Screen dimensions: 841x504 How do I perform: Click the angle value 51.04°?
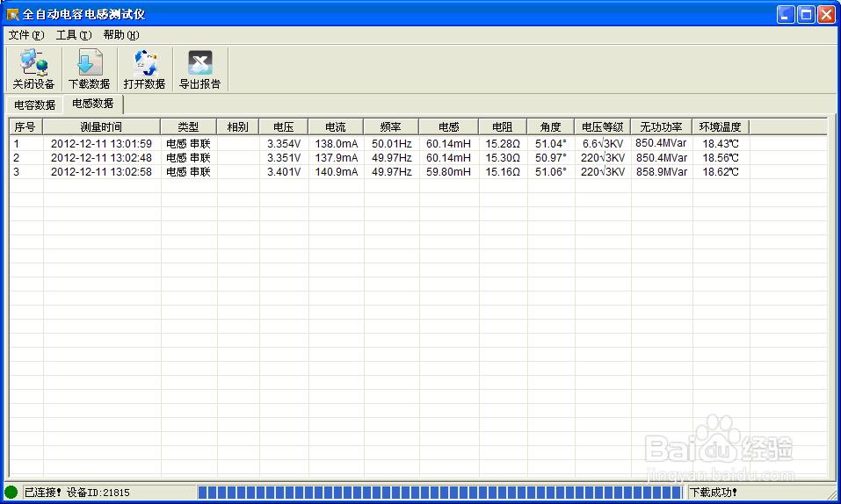[x=551, y=144]
